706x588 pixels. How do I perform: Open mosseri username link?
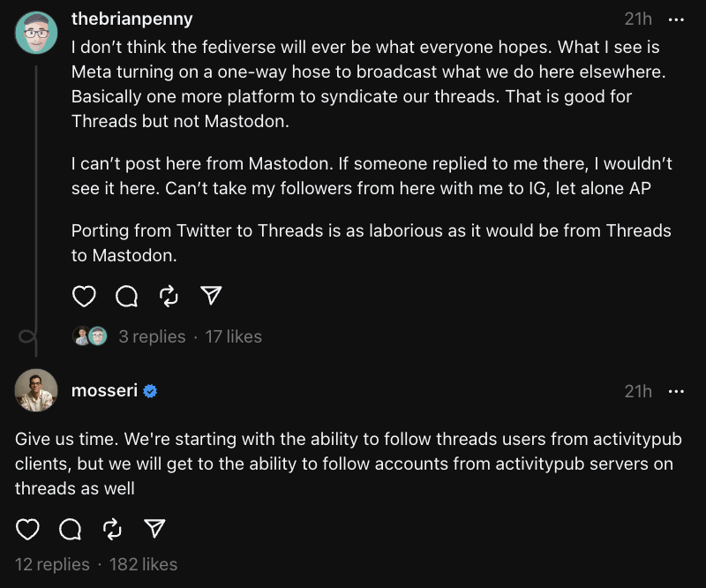click(104, 391)
